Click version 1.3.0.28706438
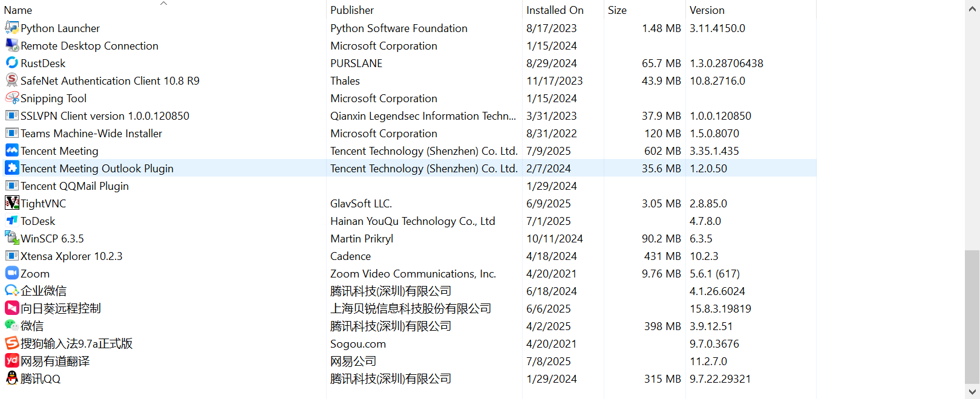 [727, 63]
